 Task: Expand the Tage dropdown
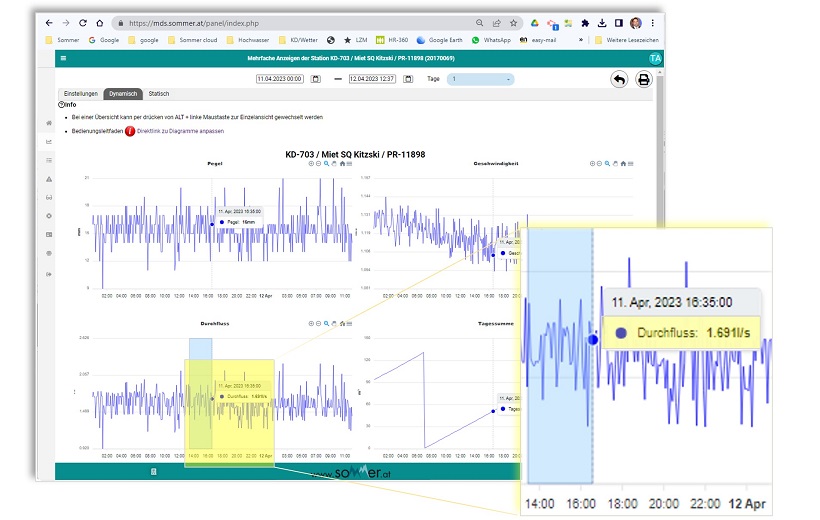coord(480,78)
